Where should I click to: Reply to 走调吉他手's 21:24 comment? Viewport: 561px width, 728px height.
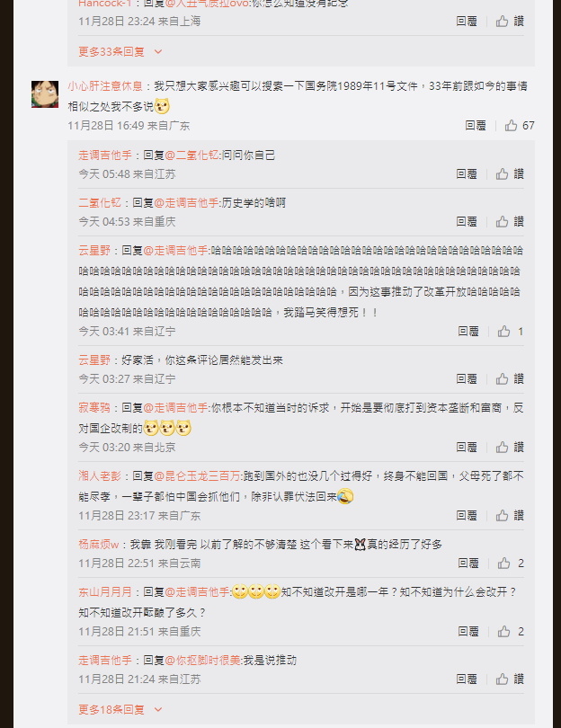[x=467, y=679]
